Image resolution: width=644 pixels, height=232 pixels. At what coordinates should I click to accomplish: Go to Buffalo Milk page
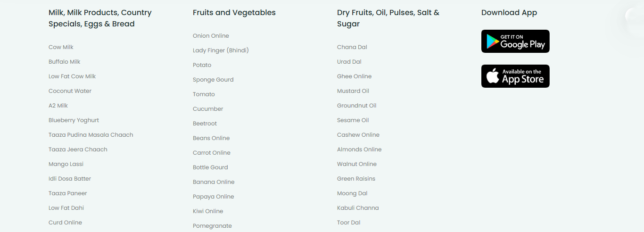[65, 62]
